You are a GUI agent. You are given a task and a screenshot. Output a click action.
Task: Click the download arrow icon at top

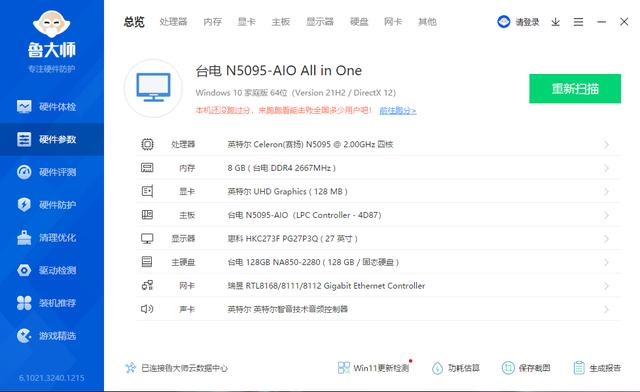pos(556,22)
